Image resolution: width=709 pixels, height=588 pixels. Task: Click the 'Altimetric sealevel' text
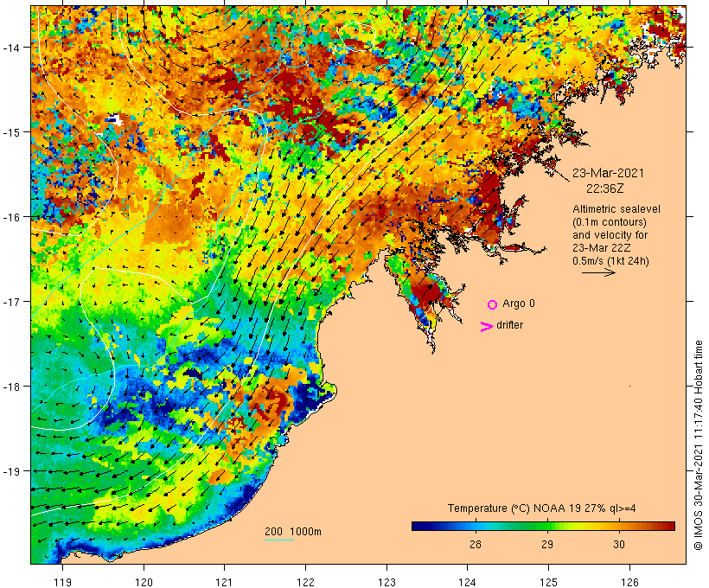pyautogui.click(x=616, y=209)
